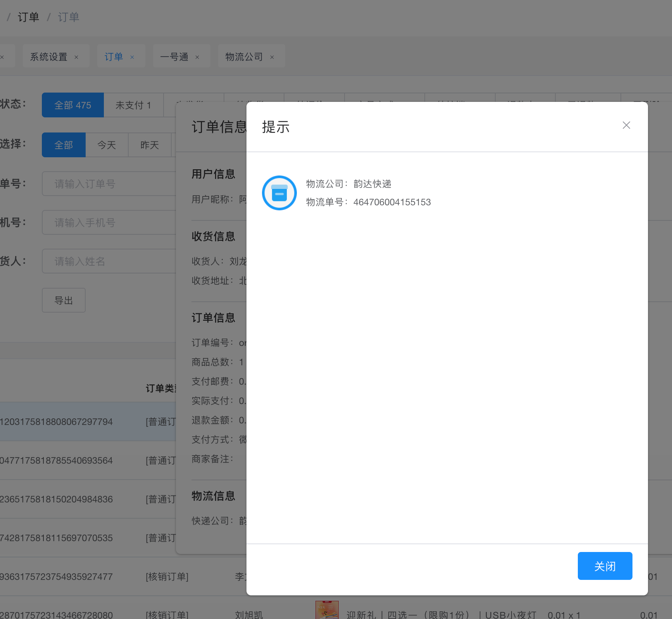Click the blue 关闭 button
Viewport: 672px width, 619px height.
(x=605, y=566)
